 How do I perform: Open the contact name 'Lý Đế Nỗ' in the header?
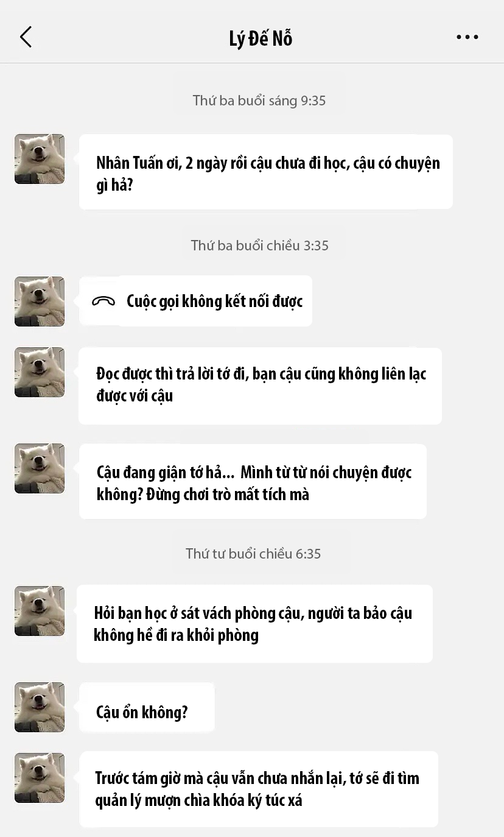click(x=261, y=38)
